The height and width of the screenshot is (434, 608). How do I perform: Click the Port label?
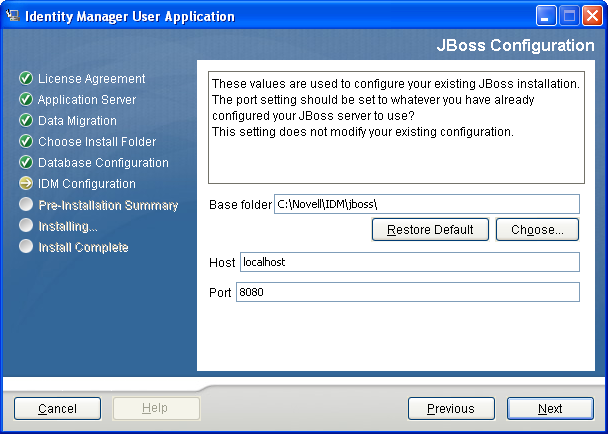220,292
